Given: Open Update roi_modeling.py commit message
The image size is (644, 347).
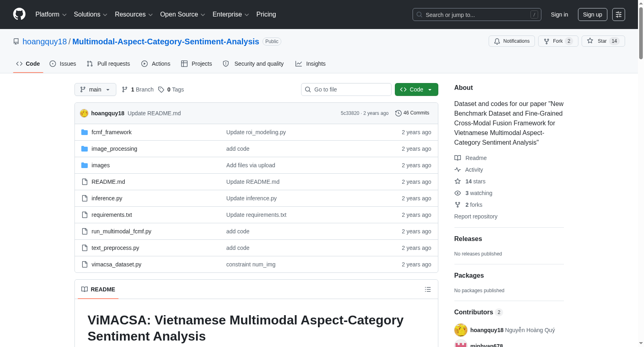Looking at the screenshot, I should (256, 132).
